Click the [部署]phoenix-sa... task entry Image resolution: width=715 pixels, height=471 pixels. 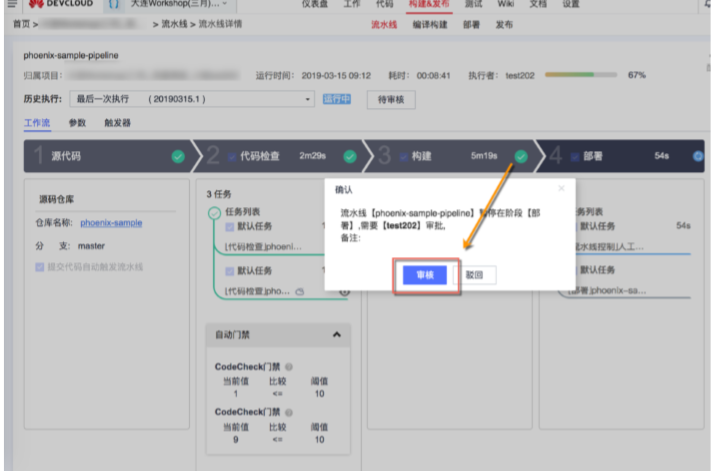tap(607, 290)
